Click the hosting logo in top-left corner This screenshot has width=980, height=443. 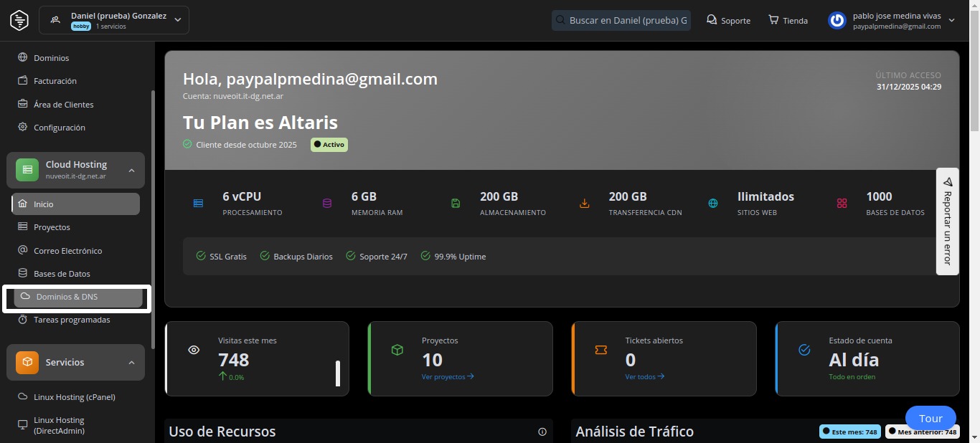point(19,20)
